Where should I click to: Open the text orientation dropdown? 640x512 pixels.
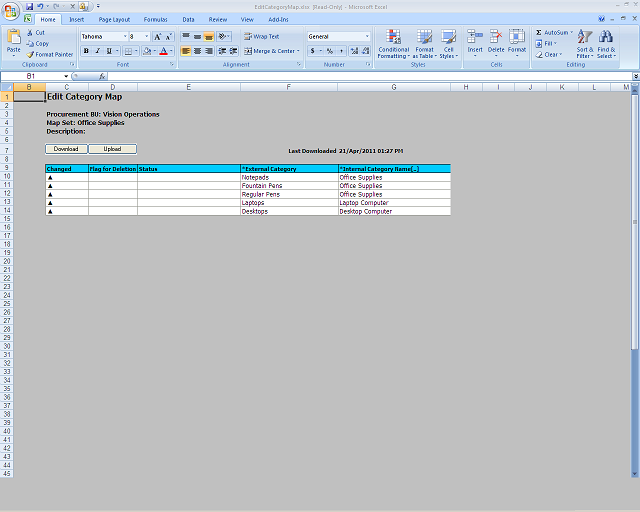point(224,37)
